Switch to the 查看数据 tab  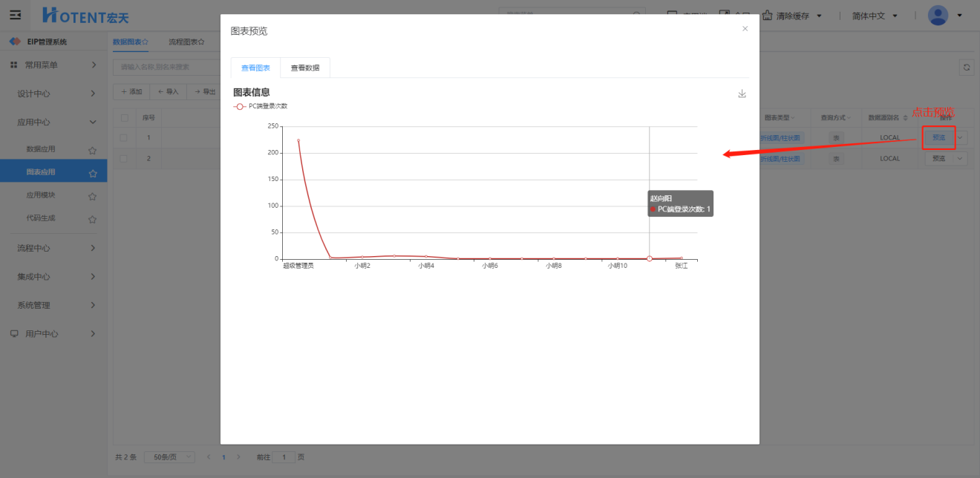[305, 68]
